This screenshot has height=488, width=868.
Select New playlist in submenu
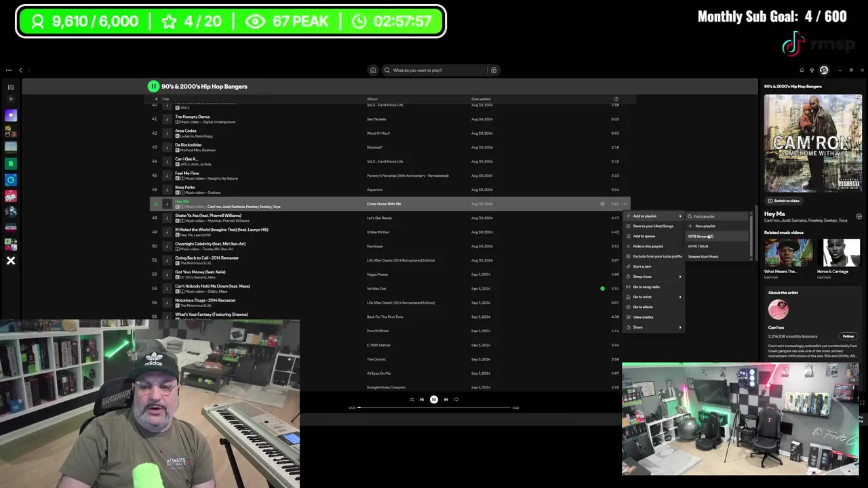click(x=717, y=226)
